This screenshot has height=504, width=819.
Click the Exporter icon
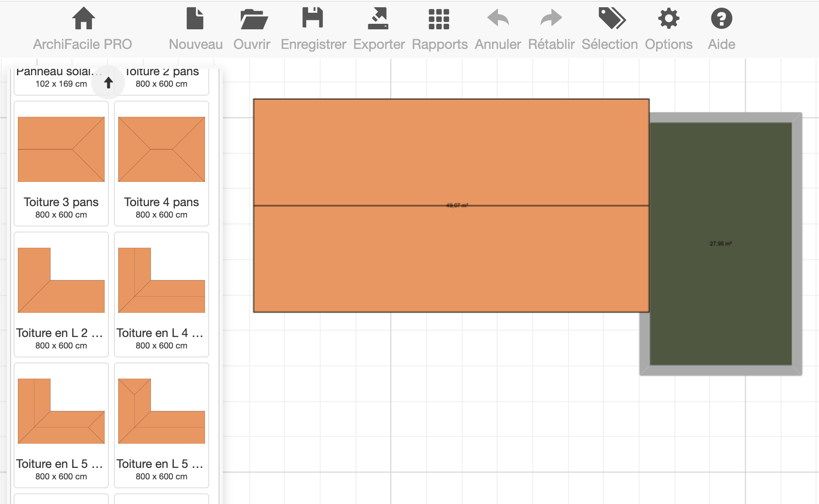tap(378, 19)
